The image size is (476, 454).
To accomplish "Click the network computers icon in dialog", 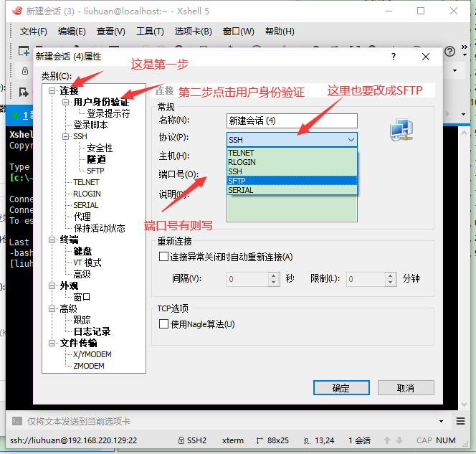I will pyautogui.click(x=401, y=130).
